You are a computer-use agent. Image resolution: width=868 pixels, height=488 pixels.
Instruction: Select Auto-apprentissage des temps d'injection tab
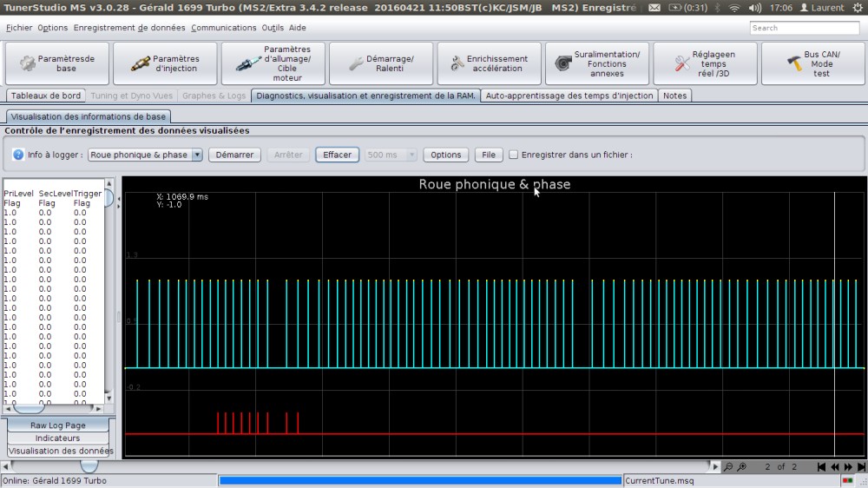[569, 96]
